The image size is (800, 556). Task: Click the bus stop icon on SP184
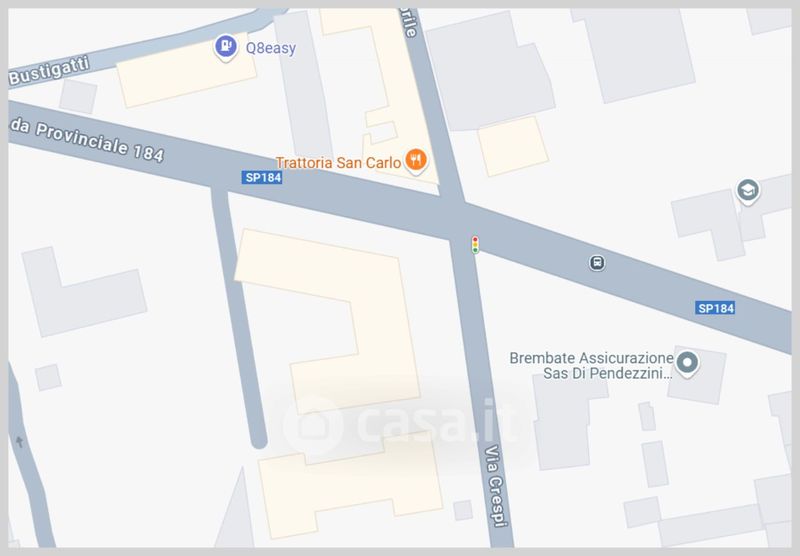(597, 263)
